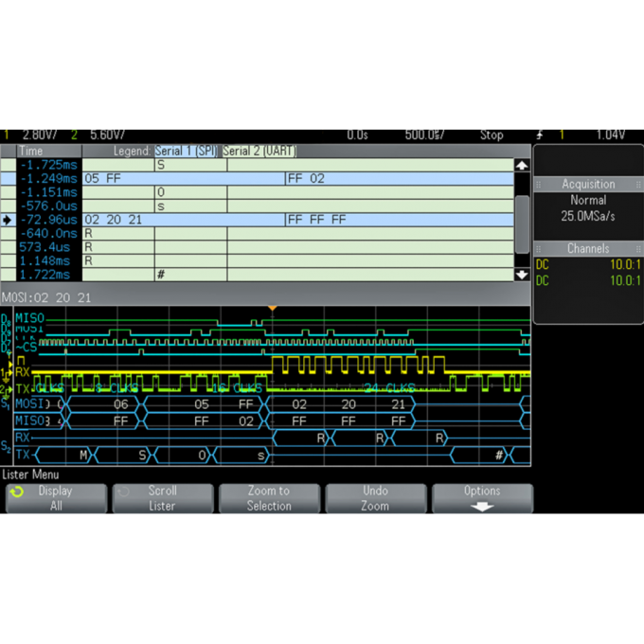
Task: Select the lister row at -1.151ms
Action: coord(257,192)
